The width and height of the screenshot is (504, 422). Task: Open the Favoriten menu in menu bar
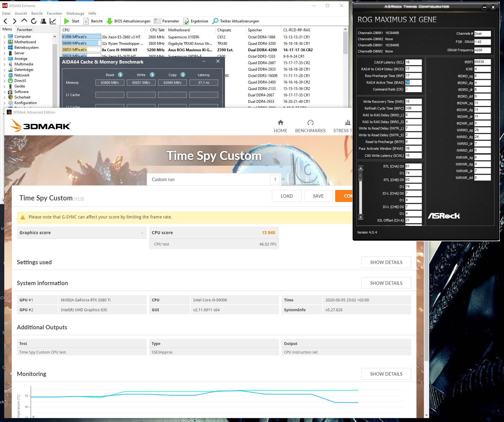54,14
